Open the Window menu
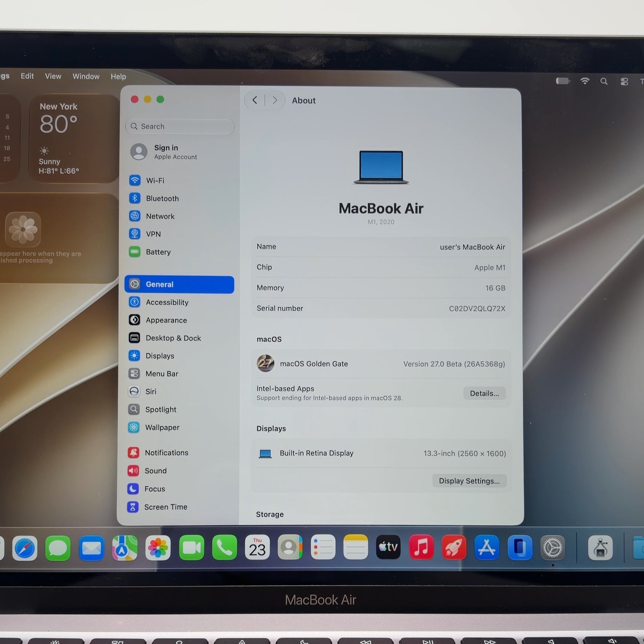Viewport: 644px width, 644px height. click(86, 76)
